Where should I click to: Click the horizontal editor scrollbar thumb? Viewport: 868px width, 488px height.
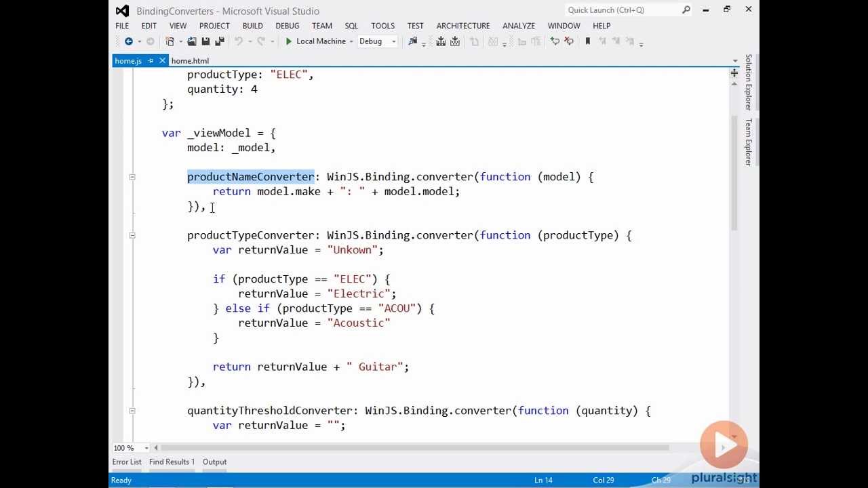coord(414,447)
